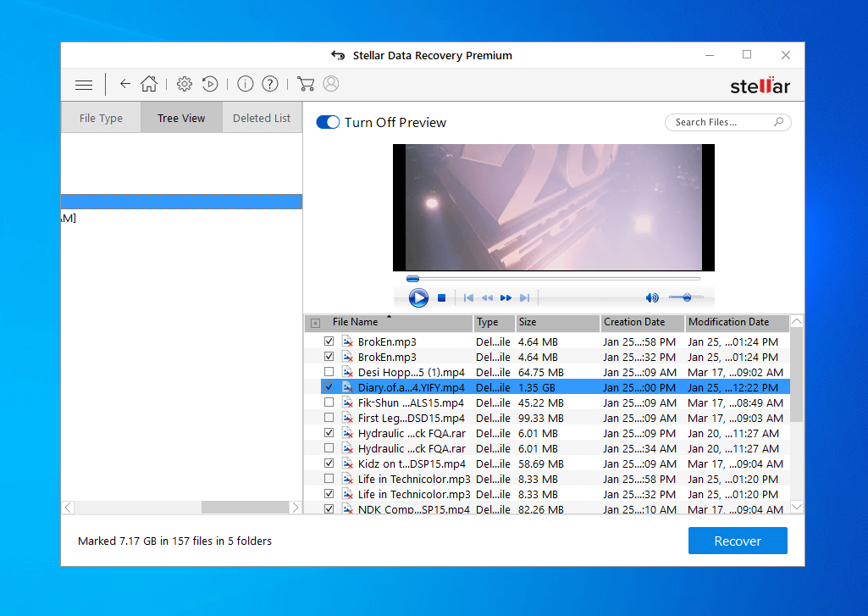
Task: Sort by the Size column header
Action: [x=557, y=322]
